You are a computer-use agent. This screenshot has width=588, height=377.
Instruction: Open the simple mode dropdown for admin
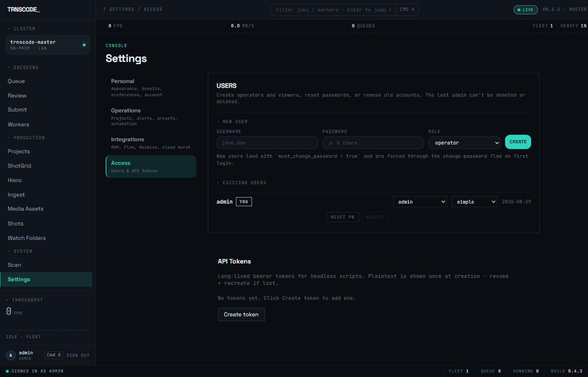click(x=474, y=202)
